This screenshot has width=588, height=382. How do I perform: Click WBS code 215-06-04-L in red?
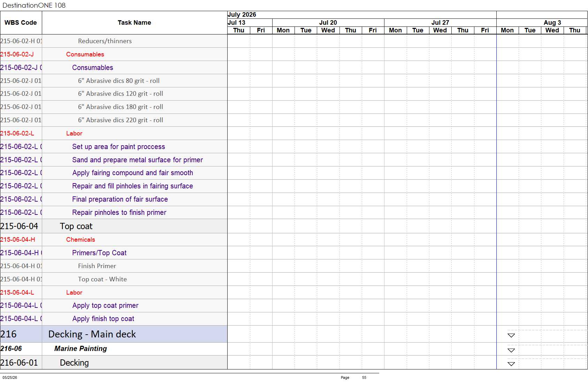pyautogui.click(x=17, y=293)
